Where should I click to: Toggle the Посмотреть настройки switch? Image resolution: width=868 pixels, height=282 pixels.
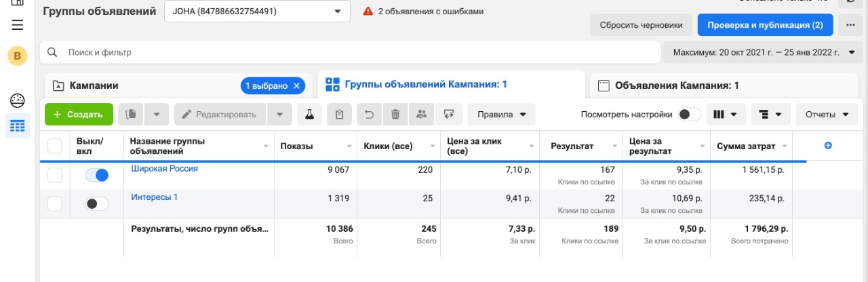coord(690,115)
